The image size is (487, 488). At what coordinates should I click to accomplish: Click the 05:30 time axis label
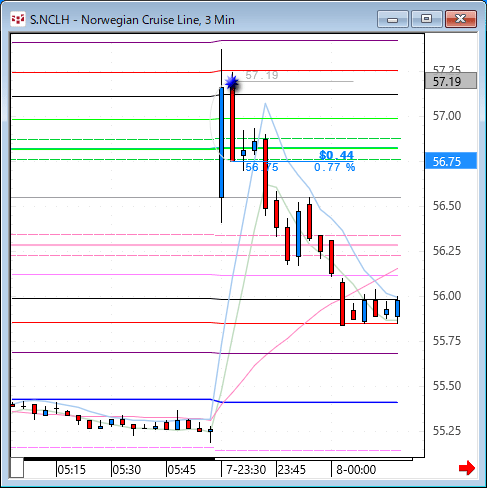click(126, 470)
